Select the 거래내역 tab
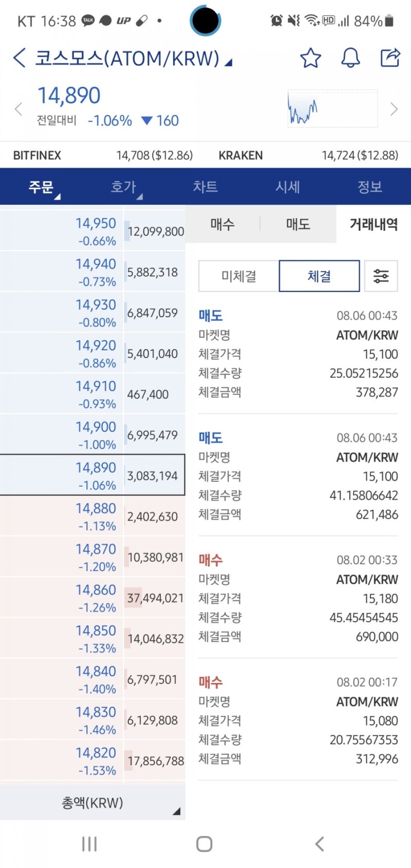The width and height of the screenshot is (411, 868). (373, 224)
